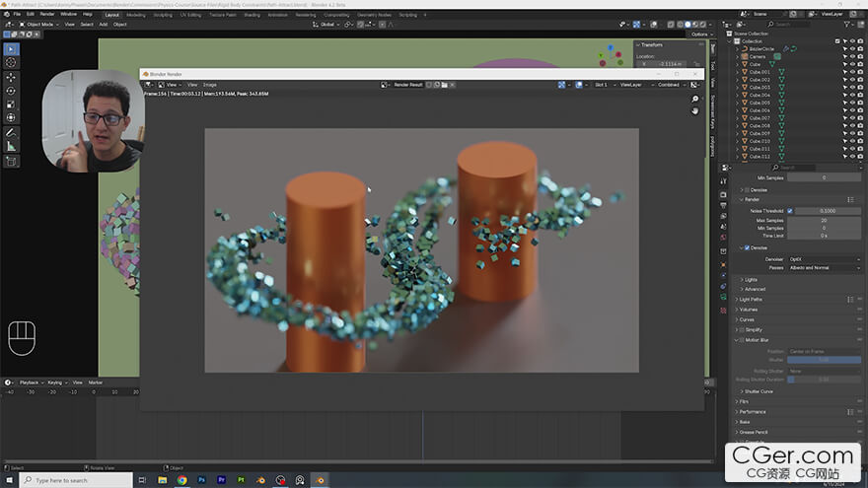The image size is (868, 488).
Task: Select the Cursor tool in the toolbar
Action: point(11,63)
